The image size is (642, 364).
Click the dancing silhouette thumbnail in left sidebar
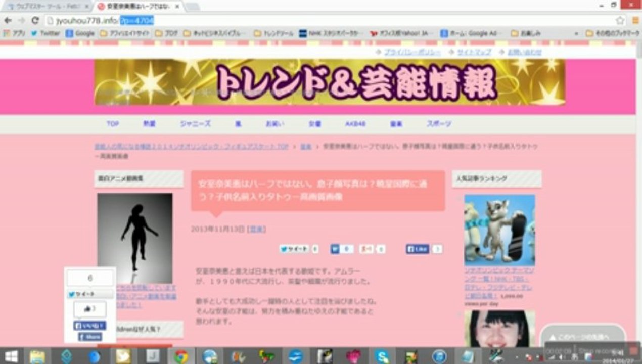click(134, 238)
